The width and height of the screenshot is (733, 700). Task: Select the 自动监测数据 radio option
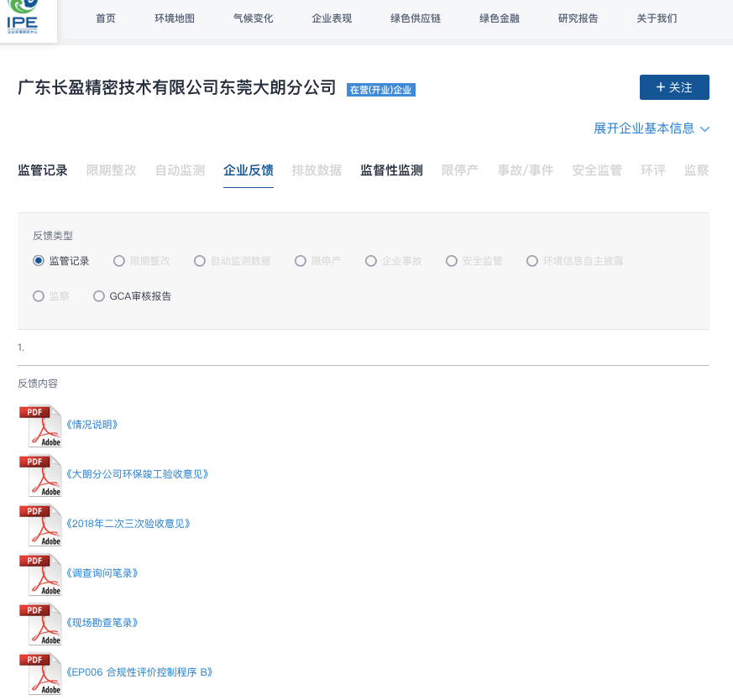[x=200, y=261]
